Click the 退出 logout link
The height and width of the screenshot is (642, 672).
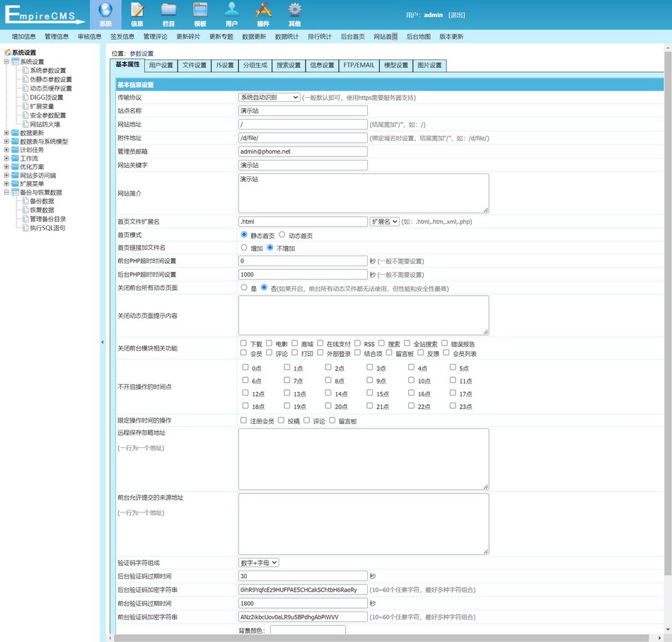point(456,15)
